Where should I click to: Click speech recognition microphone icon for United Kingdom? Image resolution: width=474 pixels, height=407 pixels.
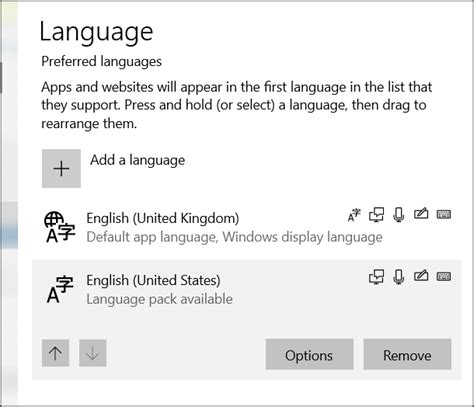click(399, 215)
